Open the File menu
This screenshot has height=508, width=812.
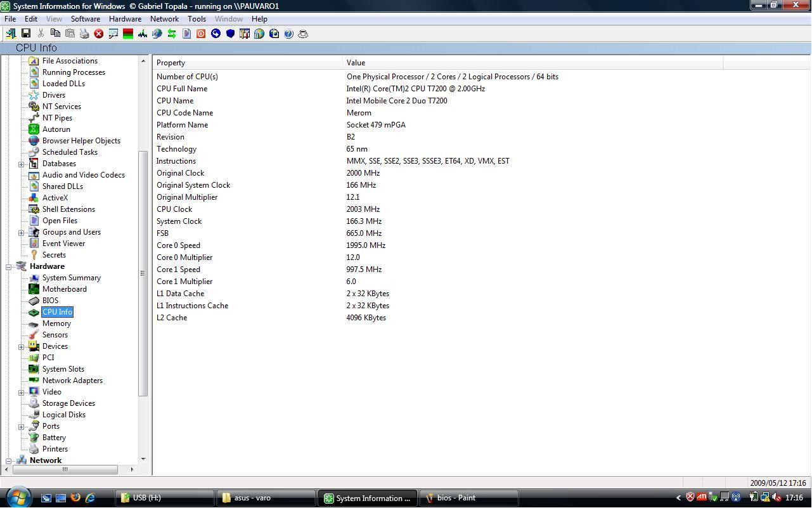(x=10, y=19)
